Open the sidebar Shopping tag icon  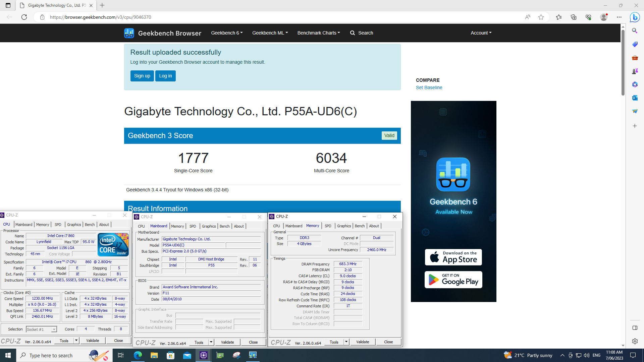tap(635, 44)
